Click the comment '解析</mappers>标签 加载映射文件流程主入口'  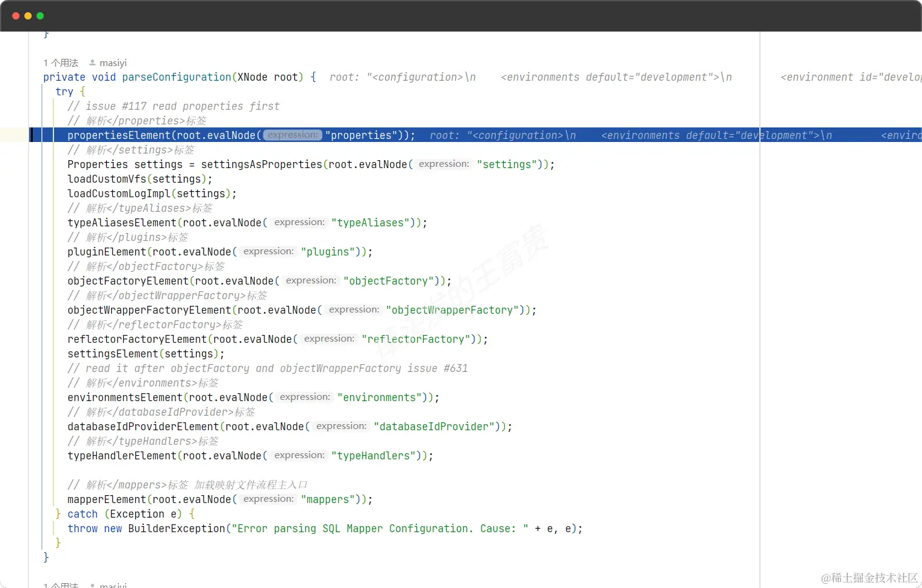click(x=188, y=485)
